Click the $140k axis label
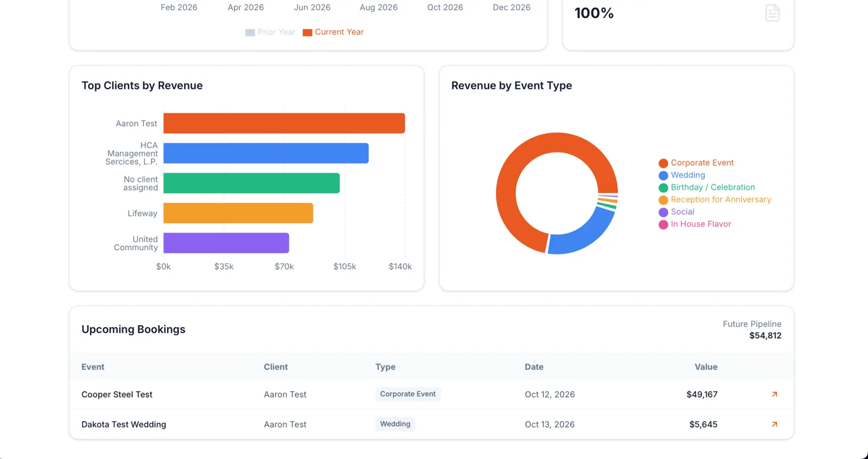This screenshot has width=868, height=459. pyautogui.click(x=400, y=267)
